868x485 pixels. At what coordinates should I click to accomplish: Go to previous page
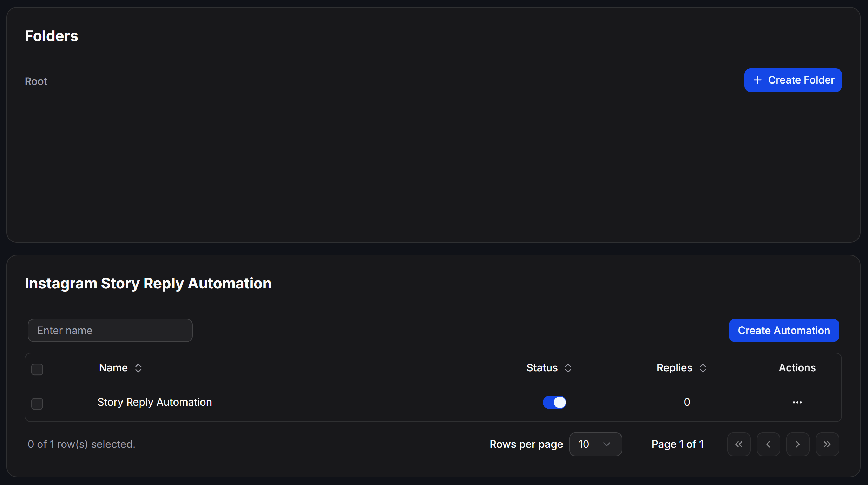768,444
